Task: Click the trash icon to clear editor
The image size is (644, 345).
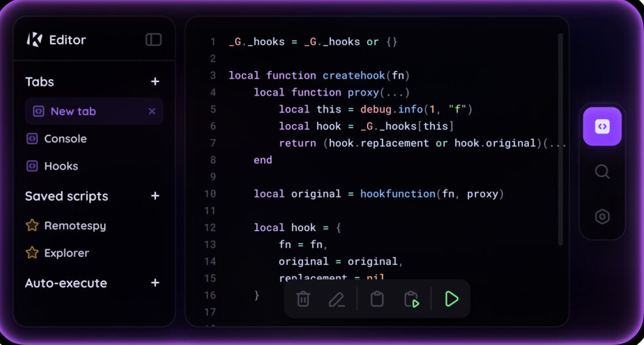Action: 303,299
